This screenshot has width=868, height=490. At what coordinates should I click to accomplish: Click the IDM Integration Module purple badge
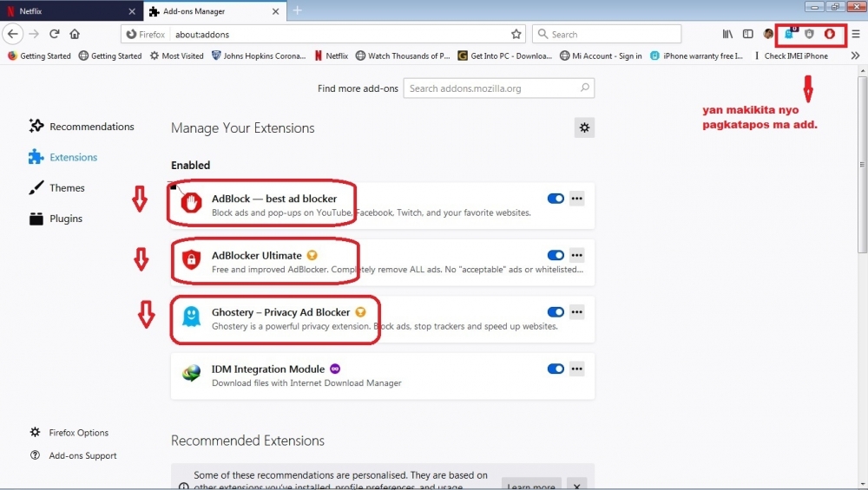coord(335,369)
